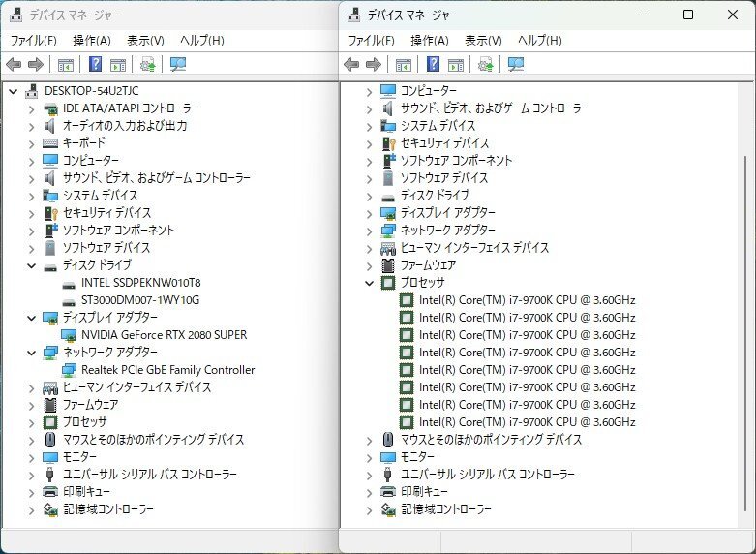This screenshot has height=554, width=756.
Task: Collapse ディスプレイ アダプター in left window
Action: click(31, 318)
